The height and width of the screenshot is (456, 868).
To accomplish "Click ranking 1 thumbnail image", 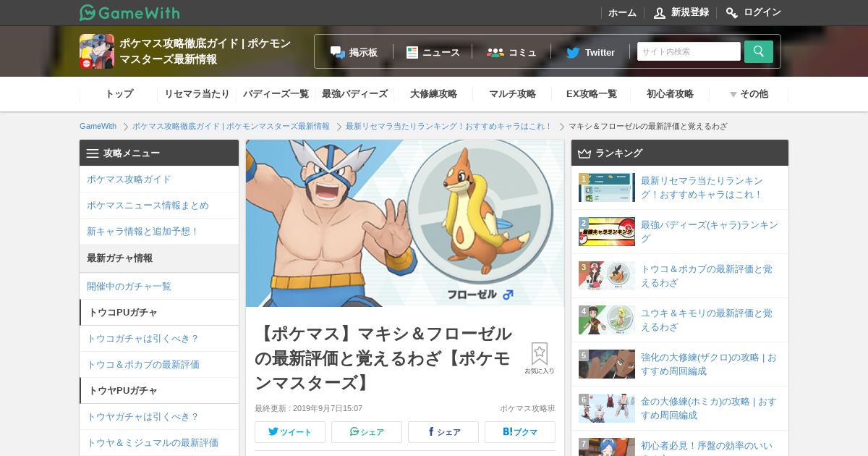I will click(x=607, y=187).
